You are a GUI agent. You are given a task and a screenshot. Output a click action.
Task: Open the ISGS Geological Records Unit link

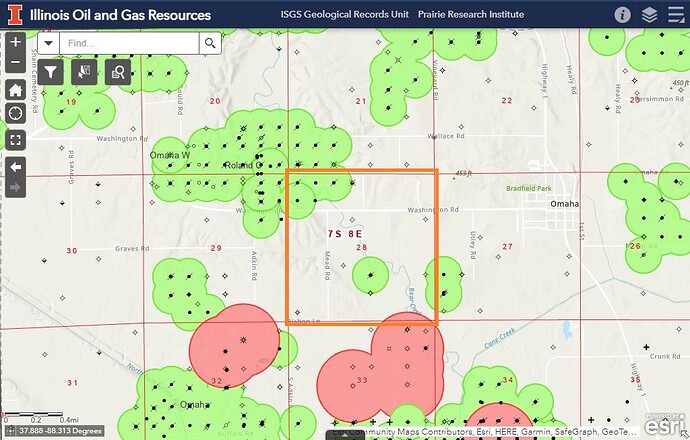point(345,15)
